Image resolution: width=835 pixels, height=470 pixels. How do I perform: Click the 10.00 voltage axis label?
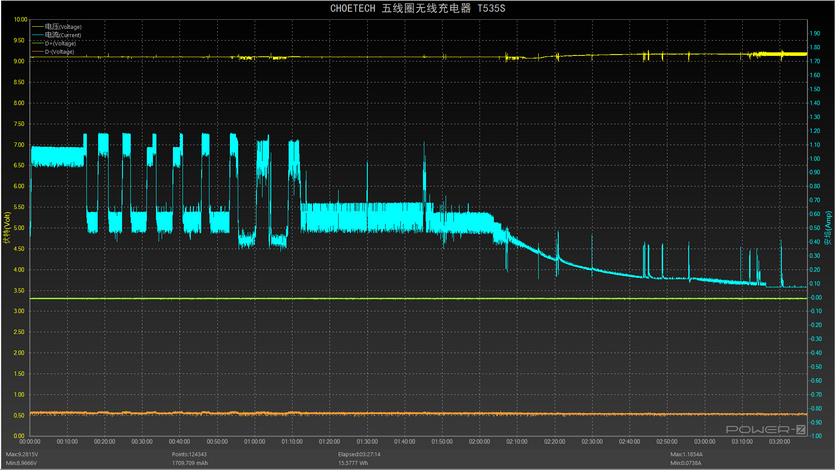(x=20, y=20)
